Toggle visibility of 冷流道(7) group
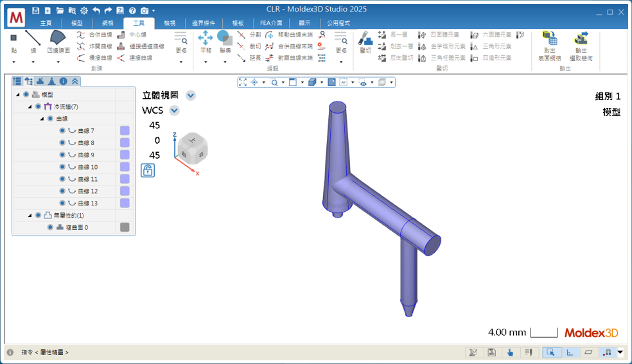The height and width of the screenshot is (364, 632). click(x=38, y=107)
